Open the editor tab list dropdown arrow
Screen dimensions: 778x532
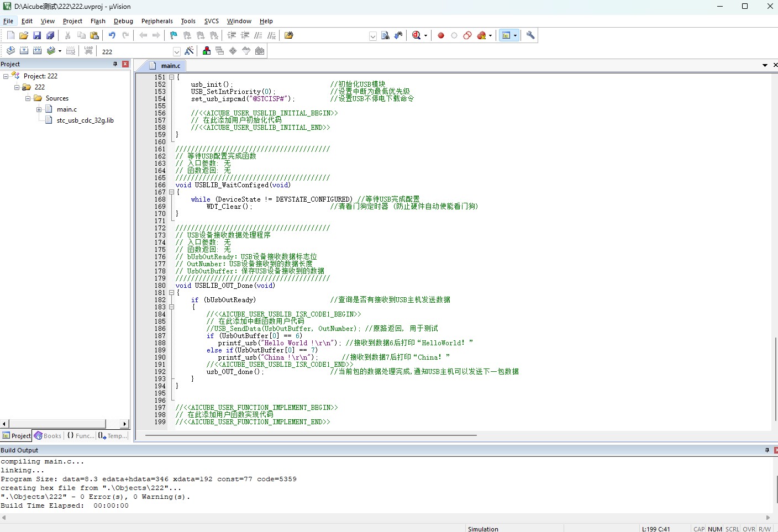(x=765, y=65)
